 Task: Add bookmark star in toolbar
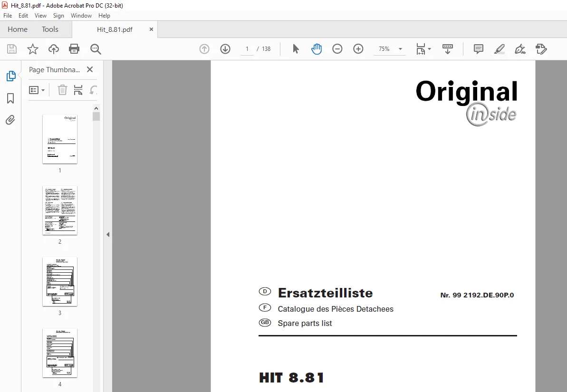coord(33,49)
